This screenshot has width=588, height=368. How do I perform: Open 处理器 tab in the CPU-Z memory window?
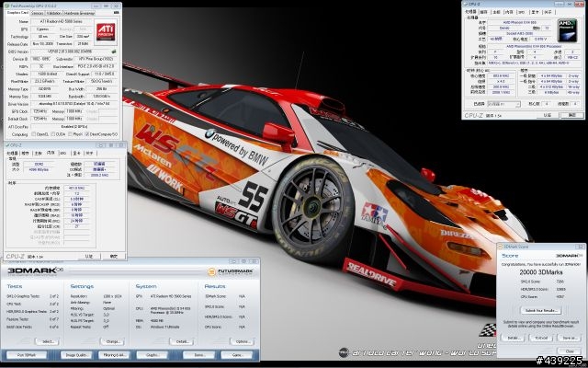click(12, 154)
